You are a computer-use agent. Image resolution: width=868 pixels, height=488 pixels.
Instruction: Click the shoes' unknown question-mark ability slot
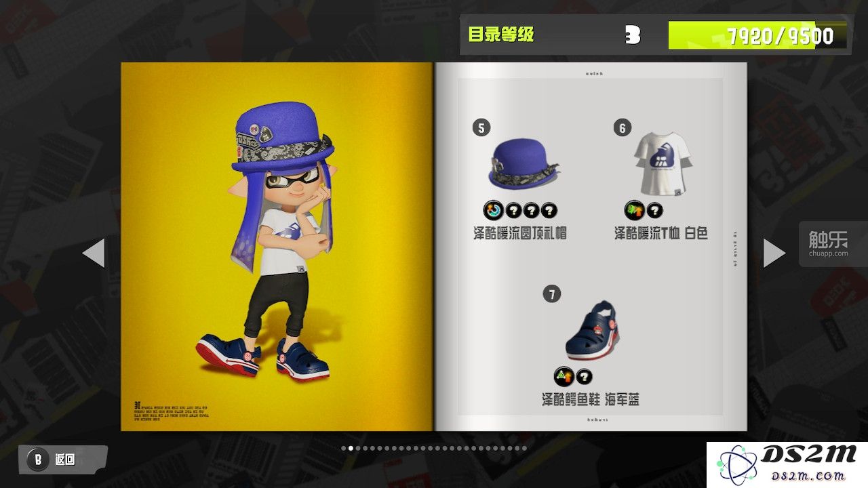coord(584,377)
